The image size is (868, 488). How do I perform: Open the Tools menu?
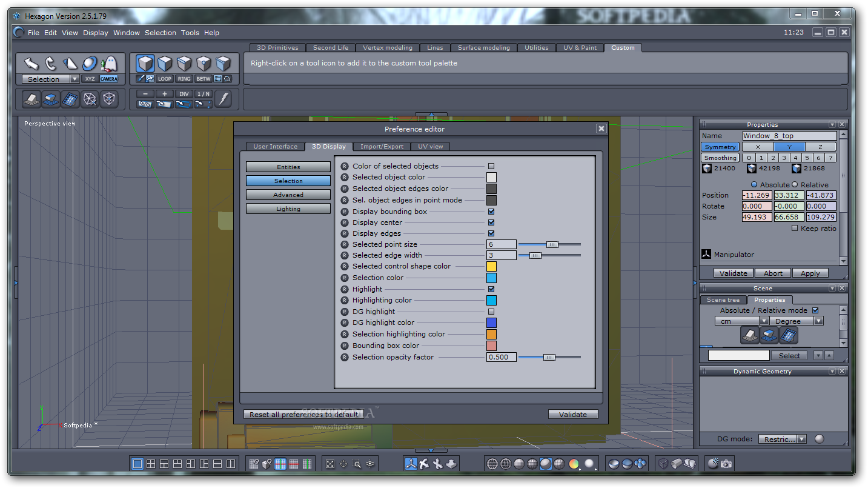tap(190, 33)
